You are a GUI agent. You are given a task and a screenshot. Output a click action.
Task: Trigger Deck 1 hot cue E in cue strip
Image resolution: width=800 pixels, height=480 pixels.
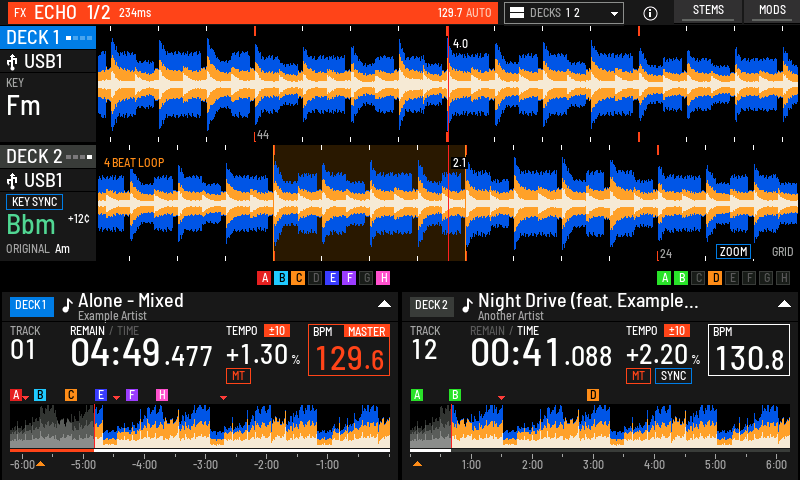[332, 278]
